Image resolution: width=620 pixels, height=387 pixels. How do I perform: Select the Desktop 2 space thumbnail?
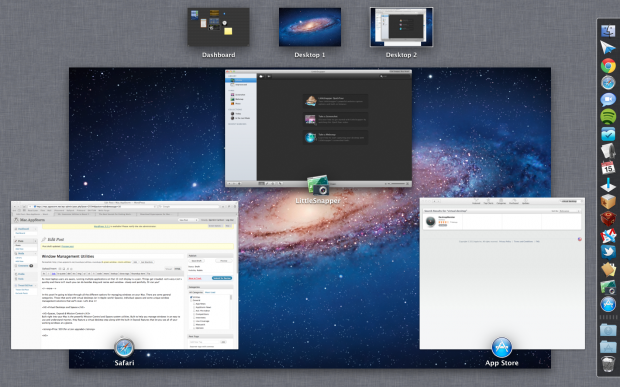[401, 27]
